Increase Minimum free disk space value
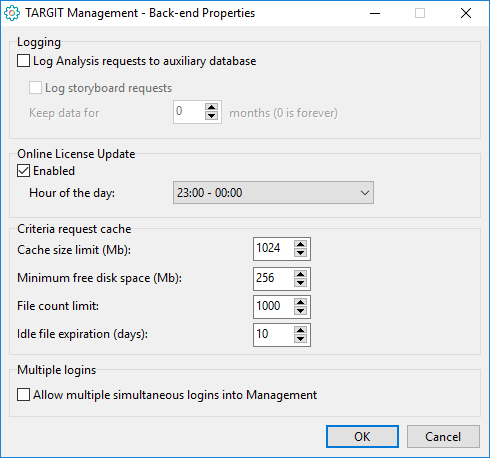The width and height of the screenshot is (490, 458). pos(301,274)
